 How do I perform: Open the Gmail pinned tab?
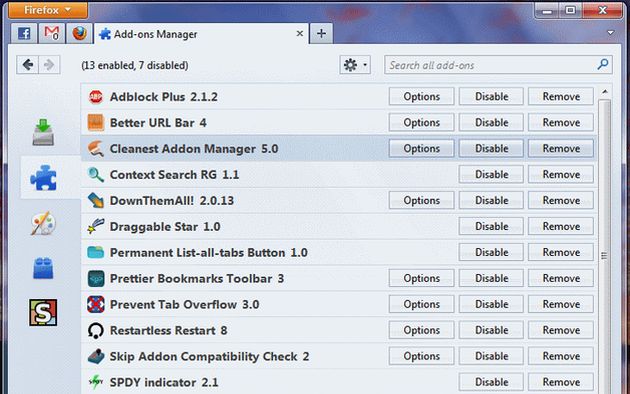pos(51,33)
